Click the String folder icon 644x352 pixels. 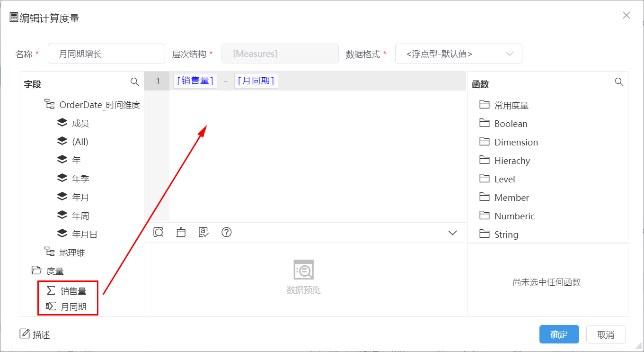[x=484, y=234]
